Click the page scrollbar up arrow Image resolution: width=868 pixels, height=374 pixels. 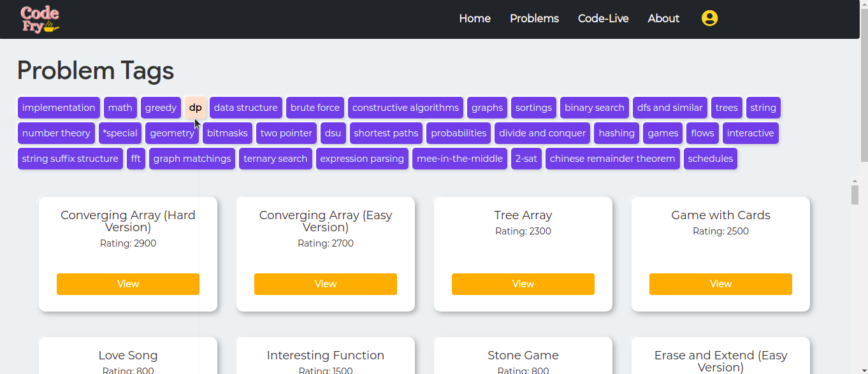(864, 4)
